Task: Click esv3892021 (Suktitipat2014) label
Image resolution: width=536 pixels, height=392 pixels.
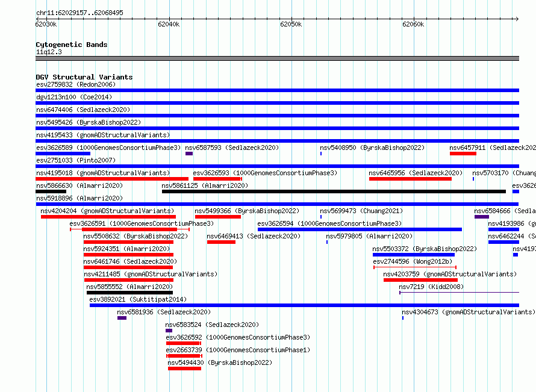Action: [138, 299]
